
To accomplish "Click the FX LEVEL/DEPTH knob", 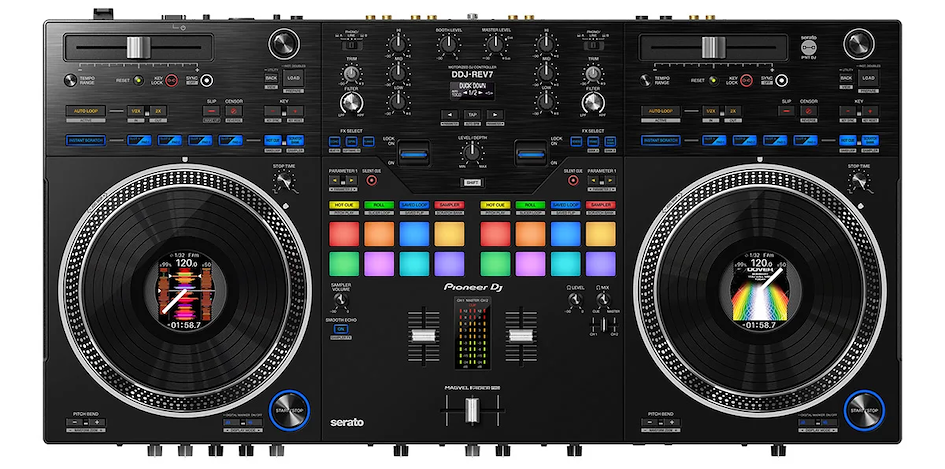I will [472, 151].
